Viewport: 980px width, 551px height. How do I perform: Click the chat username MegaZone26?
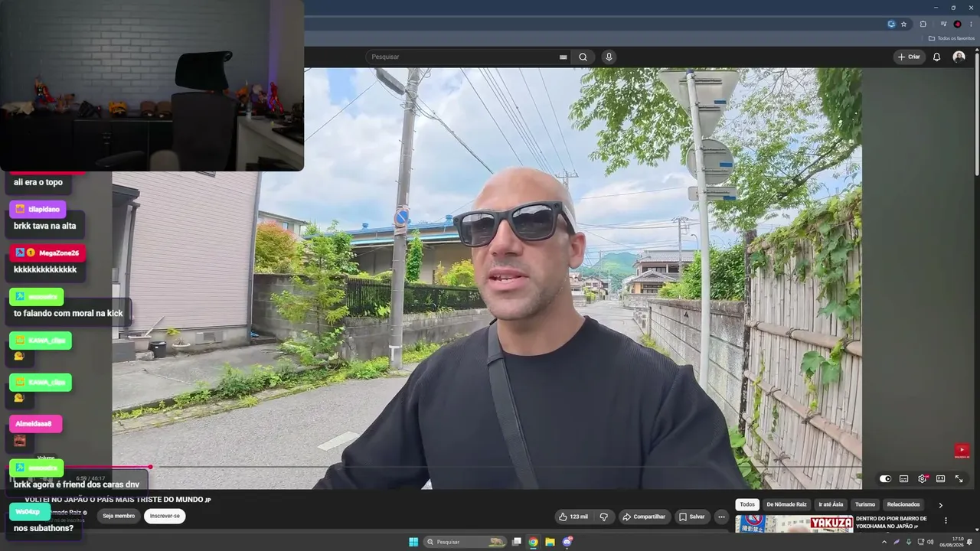(x=59, y=253)
